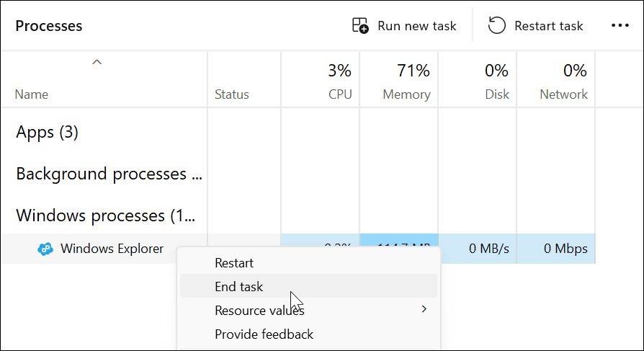
Task: Select Provide feedback menu entry
Action: [x=264, y=334]
